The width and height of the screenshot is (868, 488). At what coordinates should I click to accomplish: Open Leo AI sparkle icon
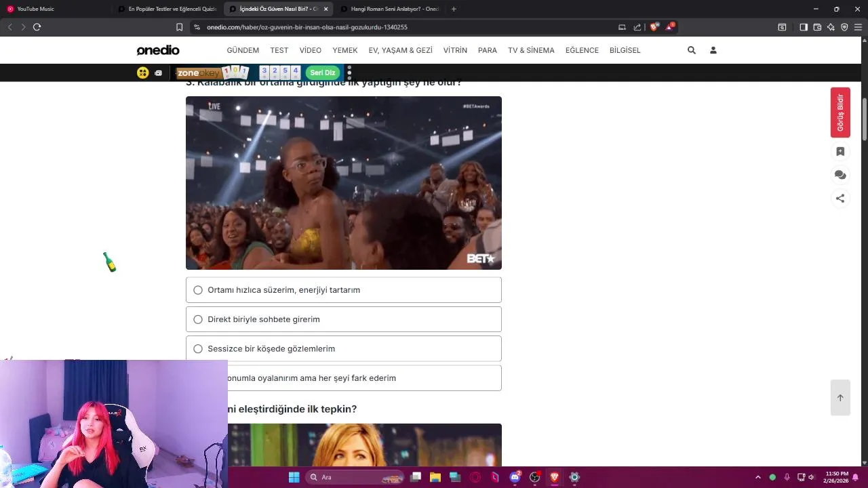click(831, 27)
